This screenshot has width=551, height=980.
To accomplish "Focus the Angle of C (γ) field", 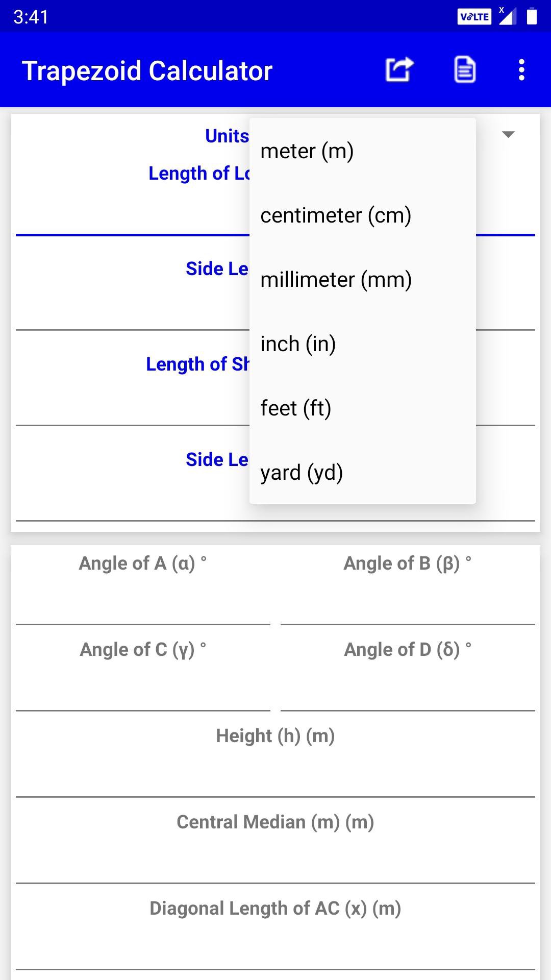I will pos(143,689).
